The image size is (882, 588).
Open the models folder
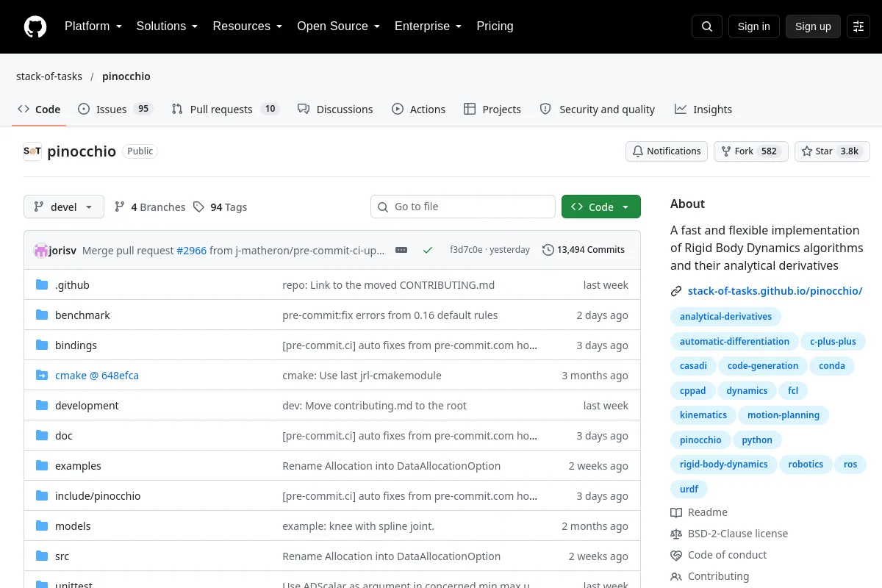point(73,526)
